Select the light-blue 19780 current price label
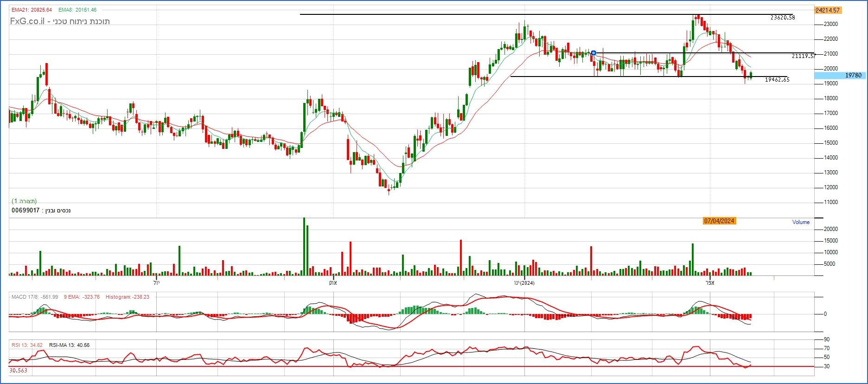Viewport: 868px width, 384px height. click(840, 75)
